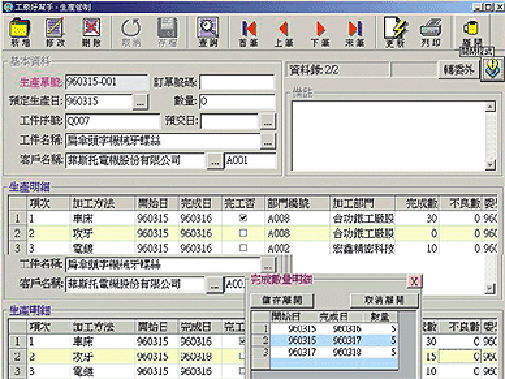Click the 刪除 (Delete) toolbar icon
The height and width of the screenshot is (379, 505).
pyautogui.click(x=91, y=32)
